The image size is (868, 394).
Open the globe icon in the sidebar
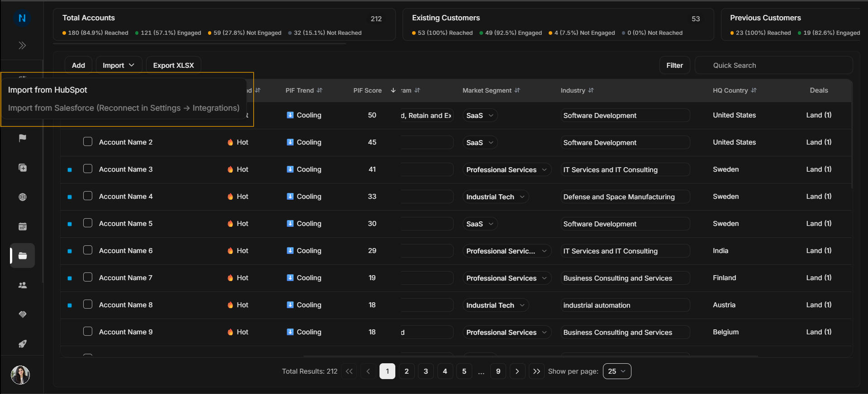pos(22,197)
